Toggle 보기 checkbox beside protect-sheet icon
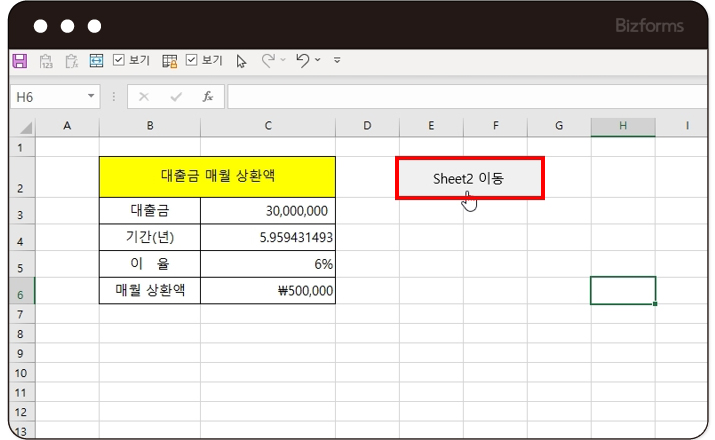 192,60
